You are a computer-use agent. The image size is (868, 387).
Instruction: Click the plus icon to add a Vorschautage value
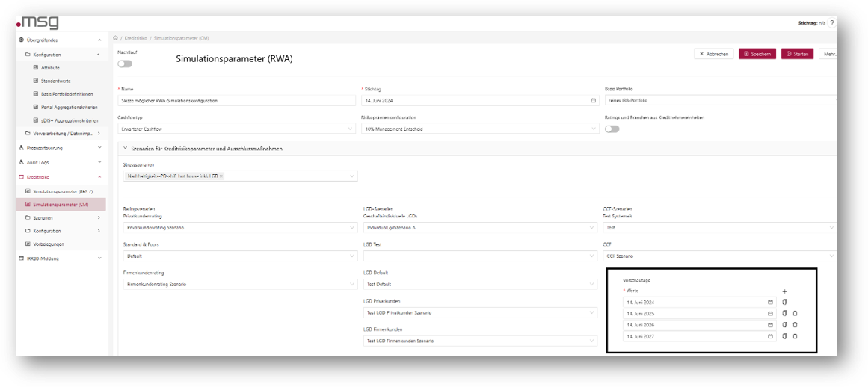pos(784,291)
